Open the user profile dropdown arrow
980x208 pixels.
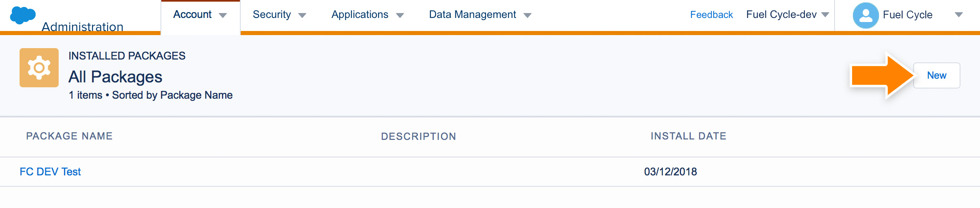click(959, 15)
